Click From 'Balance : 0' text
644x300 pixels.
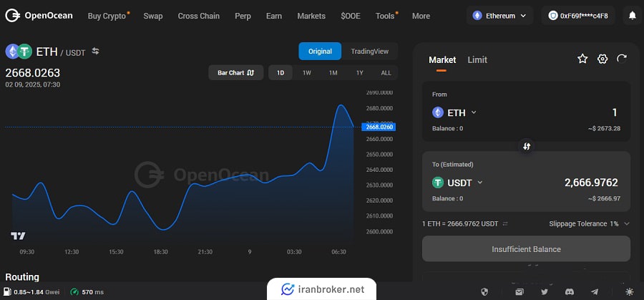point(448,129)
